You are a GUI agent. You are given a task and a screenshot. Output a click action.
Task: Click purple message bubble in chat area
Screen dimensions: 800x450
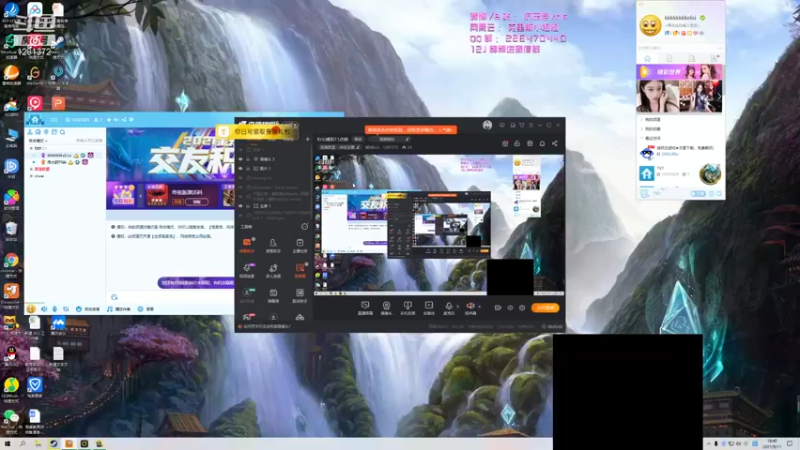tap(196, 282)
